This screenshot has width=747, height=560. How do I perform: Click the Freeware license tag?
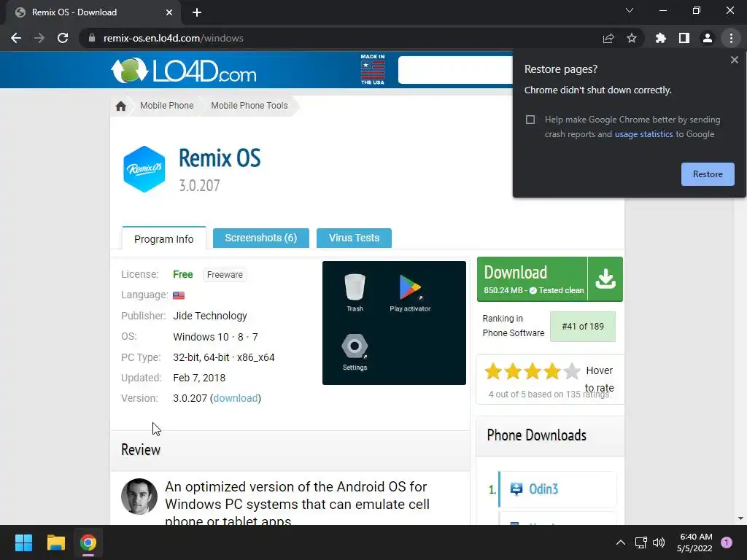click(225, 275)
